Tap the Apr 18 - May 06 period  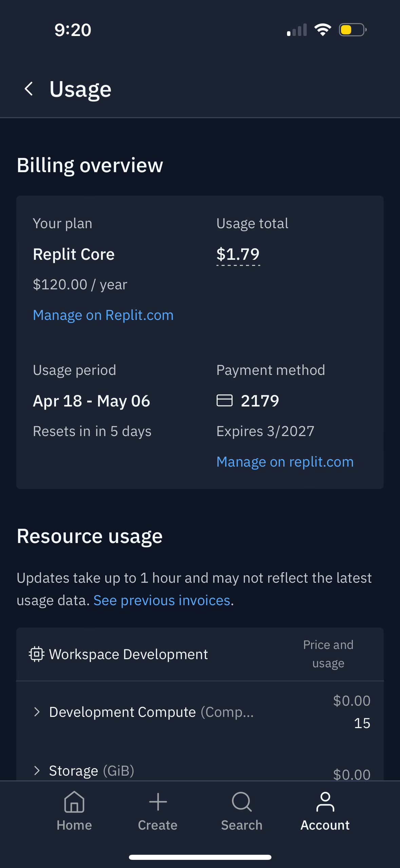click(92, 401)
